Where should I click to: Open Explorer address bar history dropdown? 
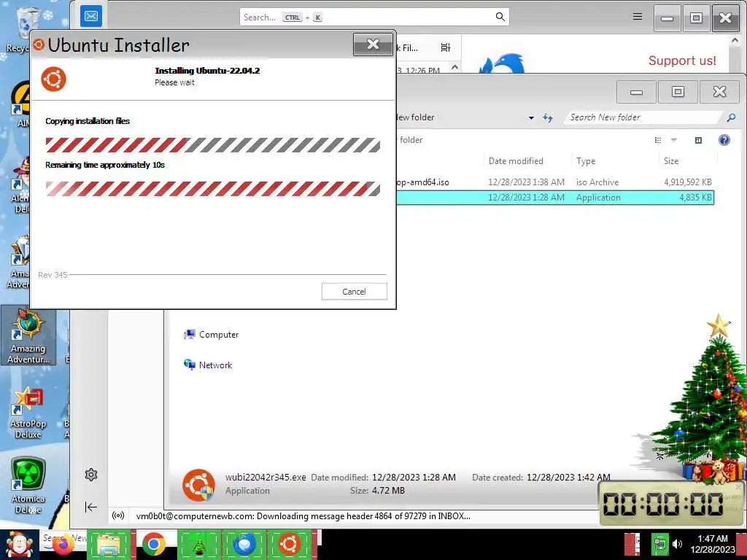[x=531, y=117]
